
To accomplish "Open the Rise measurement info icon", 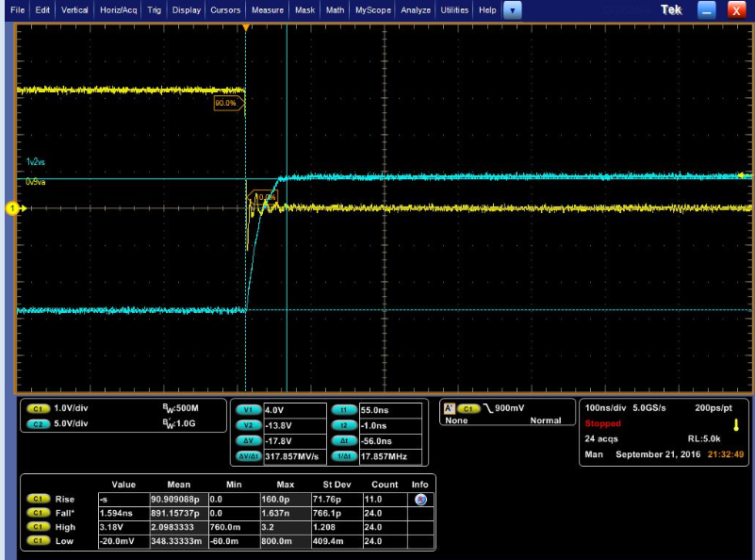I will click(x=420, y=498).
